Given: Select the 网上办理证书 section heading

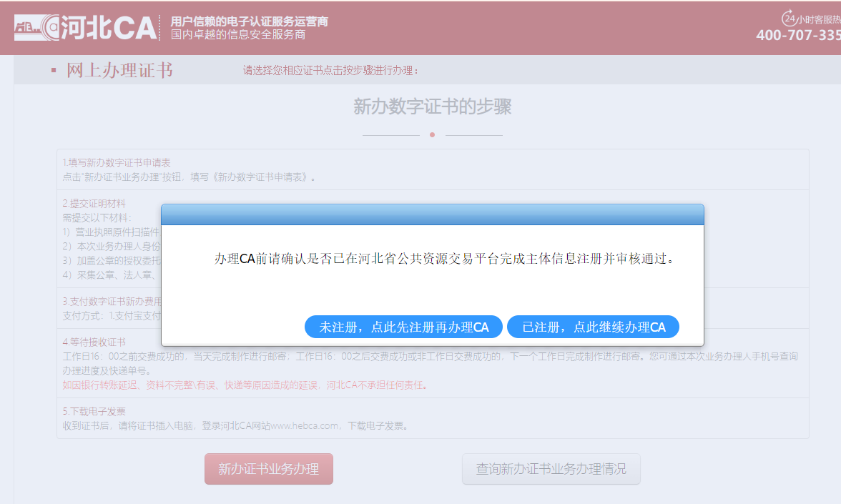Looking at the screenshot, I should coord(119,70).
